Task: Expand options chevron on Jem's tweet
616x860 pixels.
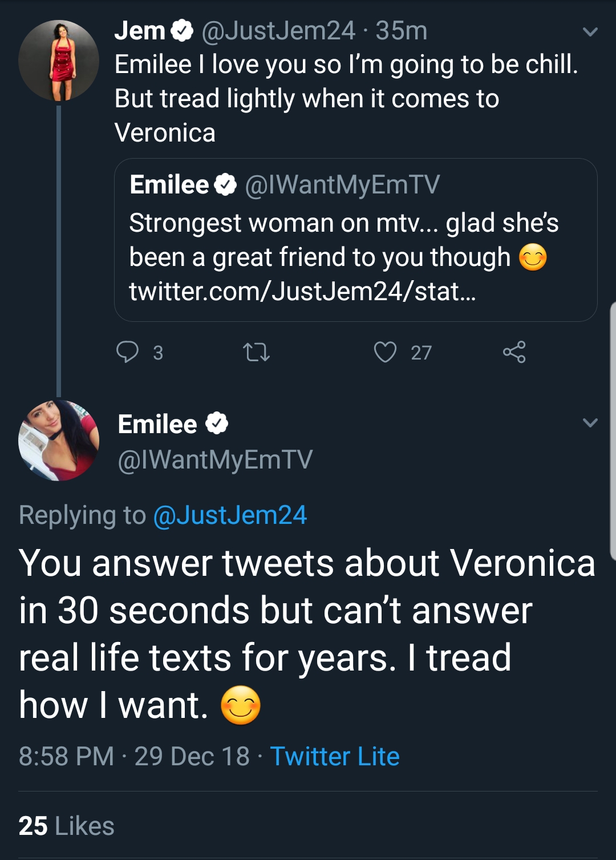Action: click(x=590, y=32)
